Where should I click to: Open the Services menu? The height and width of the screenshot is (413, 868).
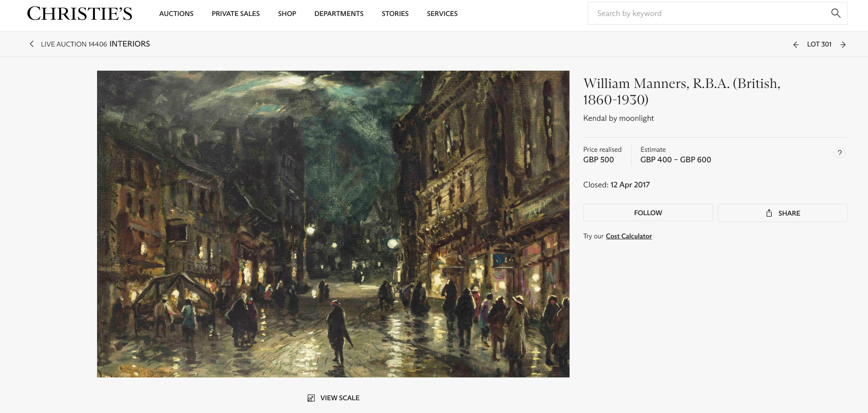(x=442, y=14)
